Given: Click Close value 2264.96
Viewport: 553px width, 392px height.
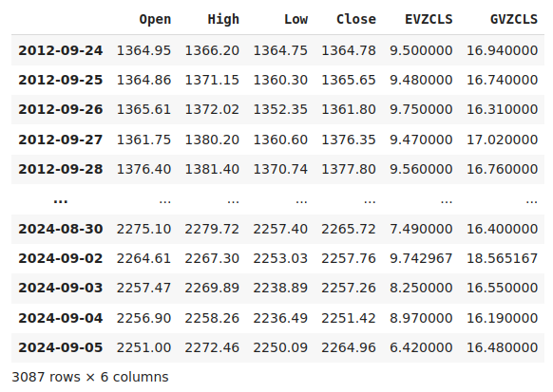Looking at the screenshot, I should click(x=349, y=347).
